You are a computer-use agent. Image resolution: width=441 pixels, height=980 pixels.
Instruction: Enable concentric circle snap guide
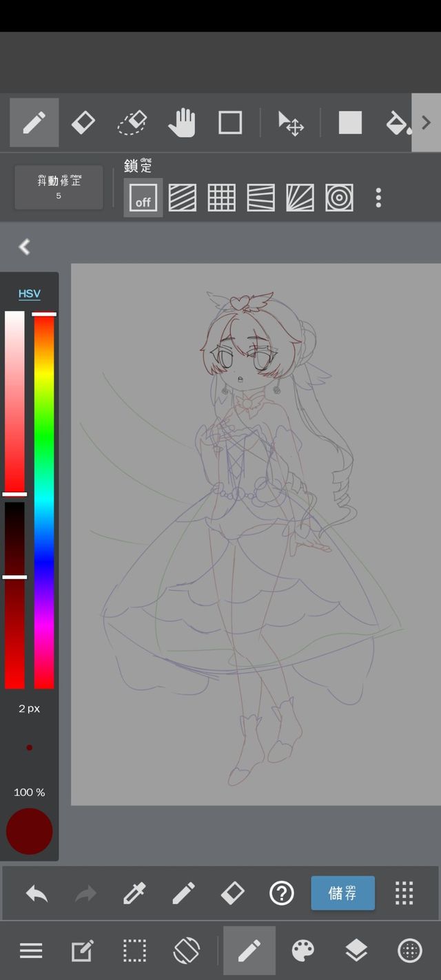point(339,198)
